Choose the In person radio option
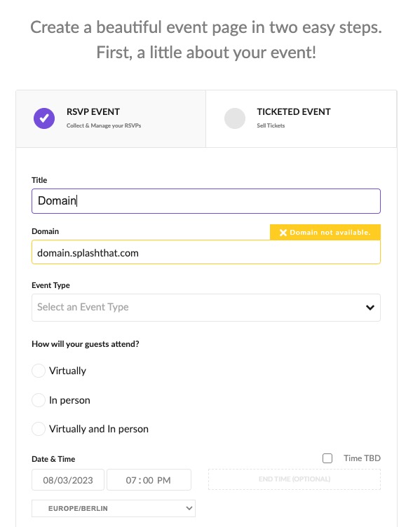This screenshot has height=527, width=420. click(x=39, y=400)
